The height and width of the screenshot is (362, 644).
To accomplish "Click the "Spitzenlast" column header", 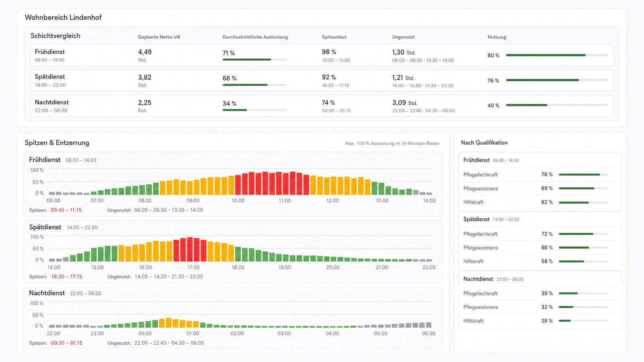I will (x=334, y=37).
